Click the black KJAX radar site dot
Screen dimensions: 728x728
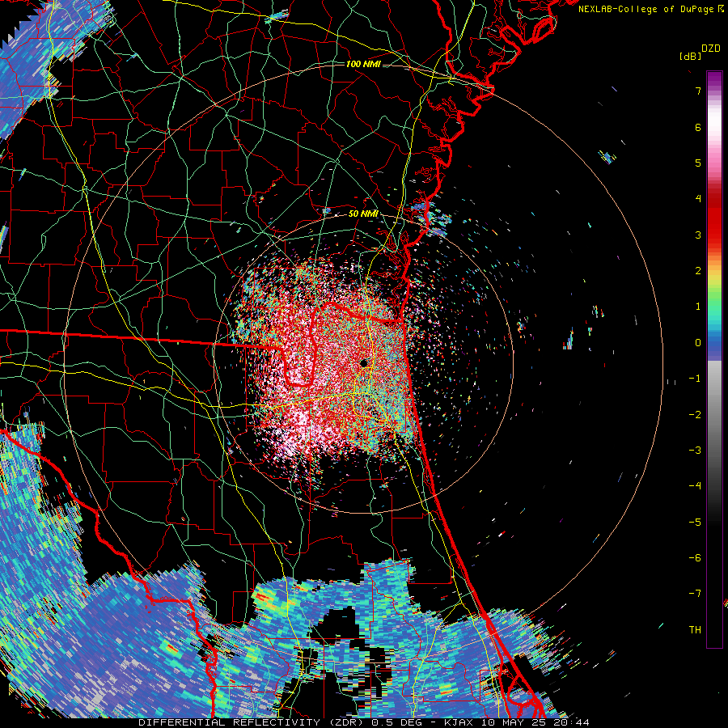click(x=364, y=363)
